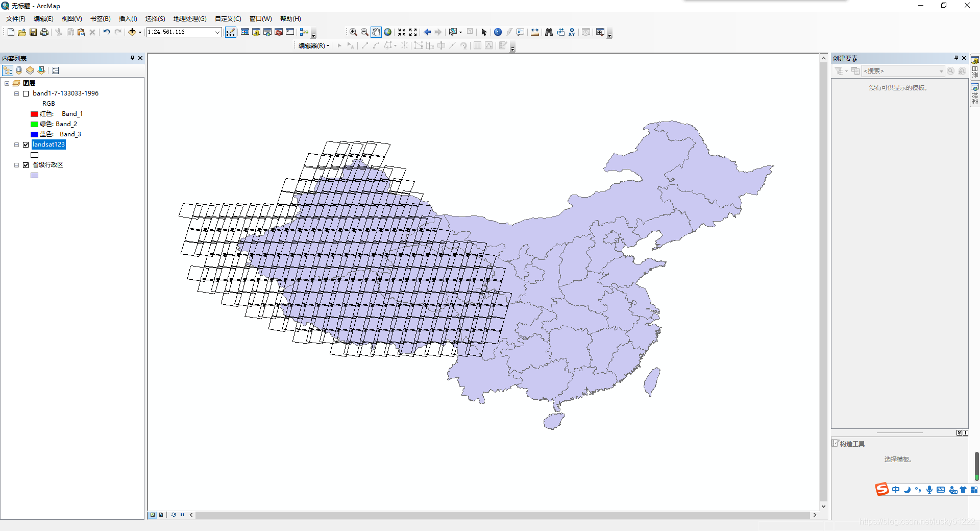Switch to Layout View at the map bottom
The height and width of the screenshot is (531, 980).
tap(161, 515)
